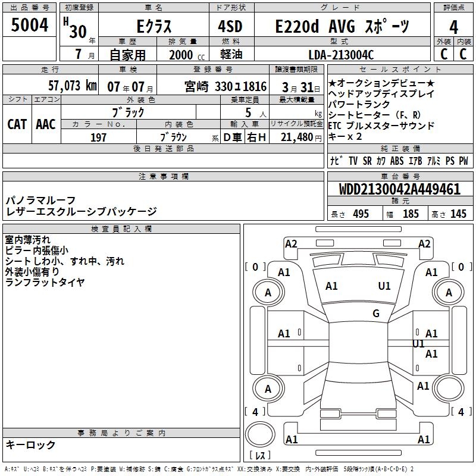
Task: Click equipment code ABS
Action: click(x=397, y=161)
